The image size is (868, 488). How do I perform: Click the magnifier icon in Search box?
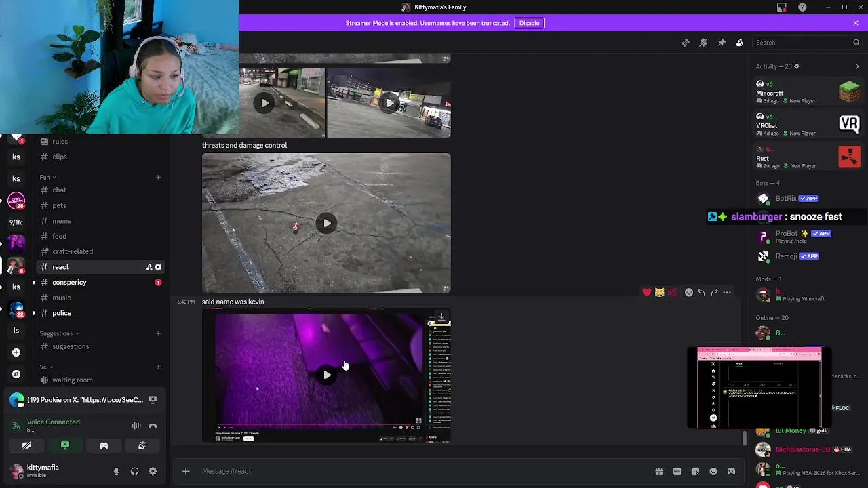[856, 43]
